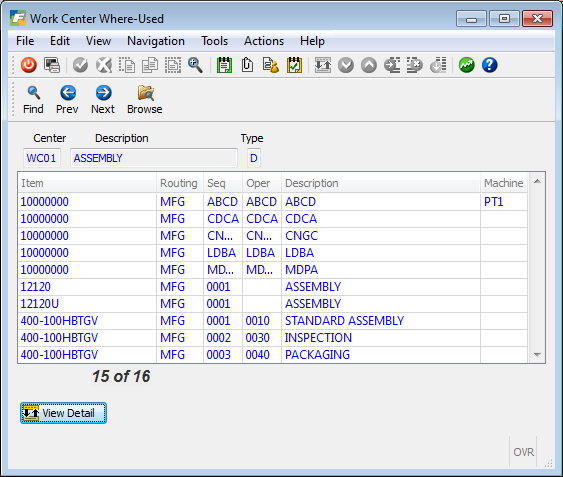Viewport: 563px width, 477px height.
Task: Click the magnifier zoom toolbar icon
Action: [195, 65]
